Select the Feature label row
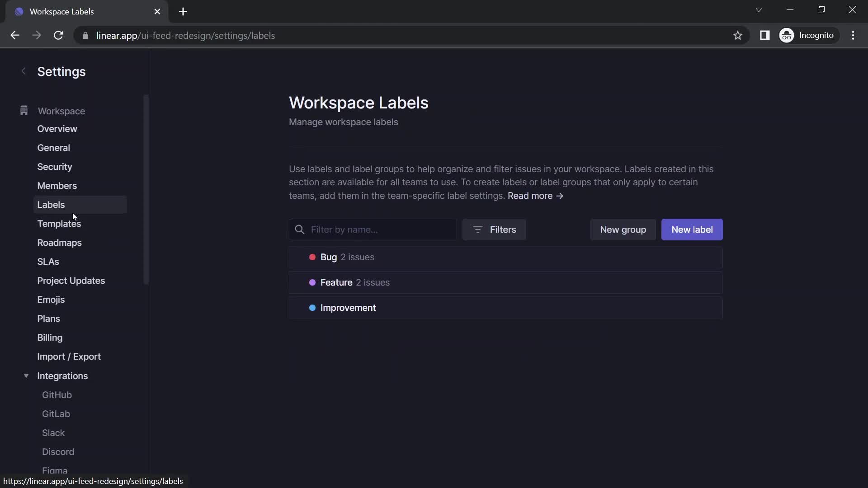Viewport: 868px width, 488px height. 505,282
